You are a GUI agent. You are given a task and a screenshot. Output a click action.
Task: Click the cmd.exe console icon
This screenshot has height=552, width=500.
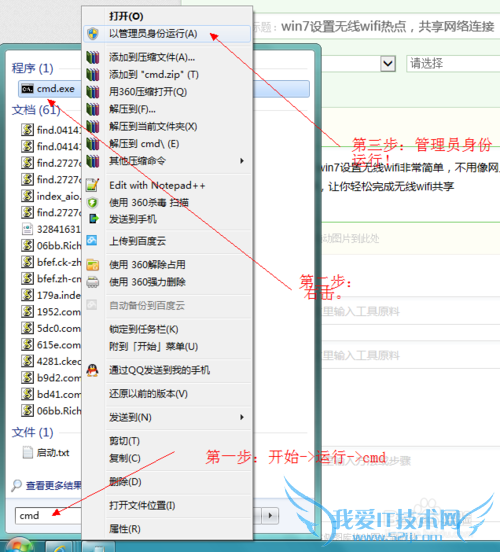[x=27, y=89]
